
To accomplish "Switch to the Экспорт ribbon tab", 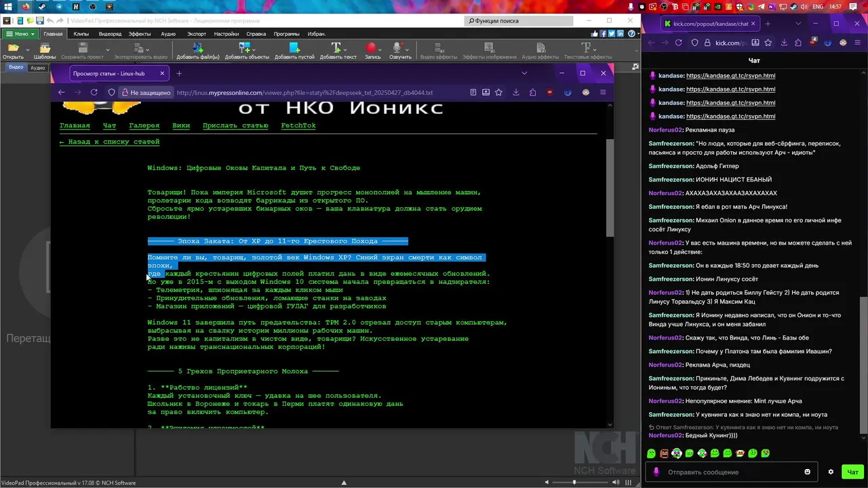I will coord(197,34).
